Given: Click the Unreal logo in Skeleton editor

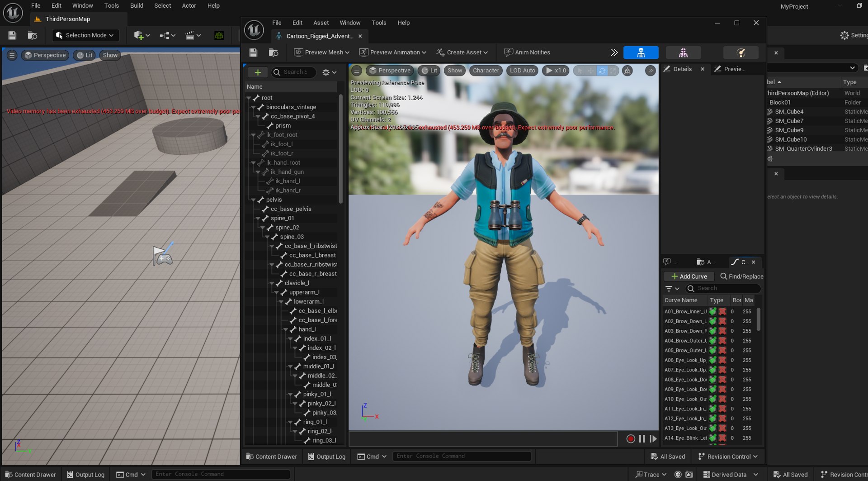Looking at the screenshot, I should coord(254,30).
